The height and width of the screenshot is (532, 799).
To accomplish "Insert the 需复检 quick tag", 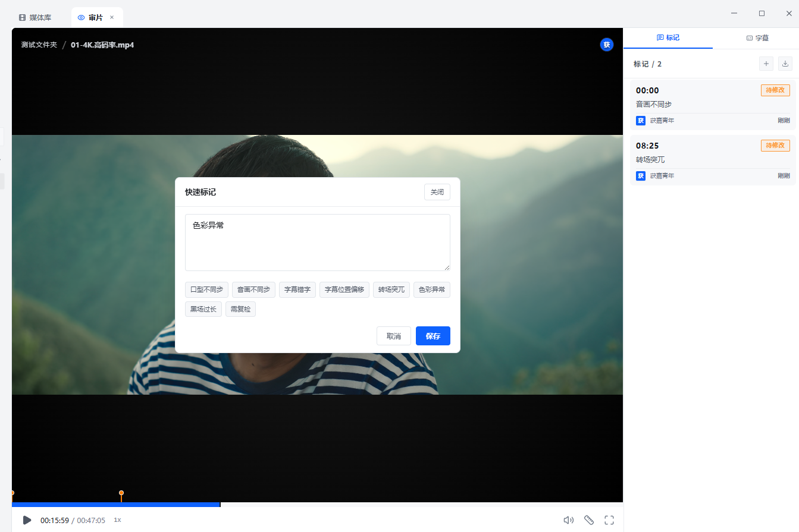I will 240,309.
